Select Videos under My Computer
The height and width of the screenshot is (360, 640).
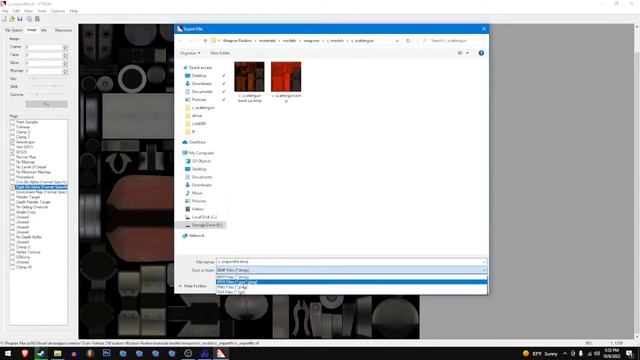click(198, 209)
